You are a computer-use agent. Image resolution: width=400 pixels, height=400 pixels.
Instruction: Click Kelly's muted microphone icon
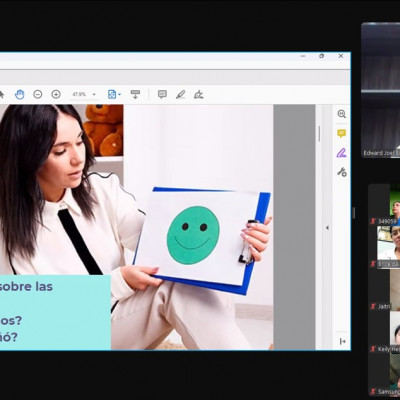click(x=373, y=349)
